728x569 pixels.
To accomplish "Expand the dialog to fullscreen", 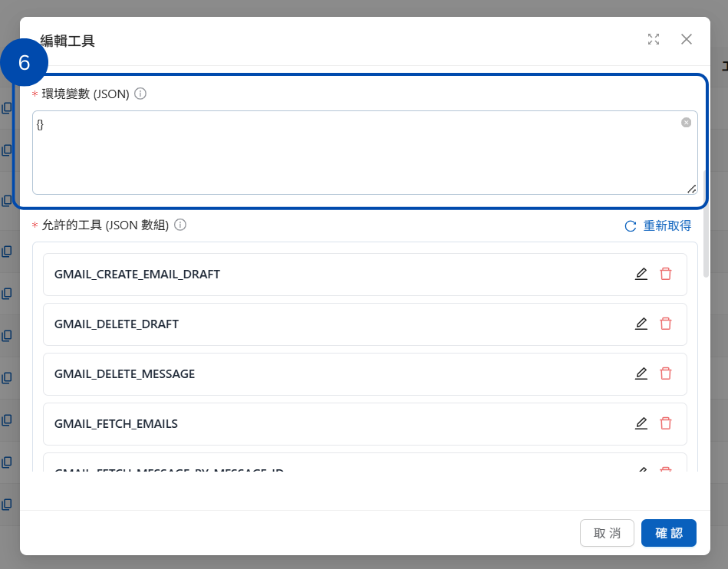I will (x=654, y=39).
